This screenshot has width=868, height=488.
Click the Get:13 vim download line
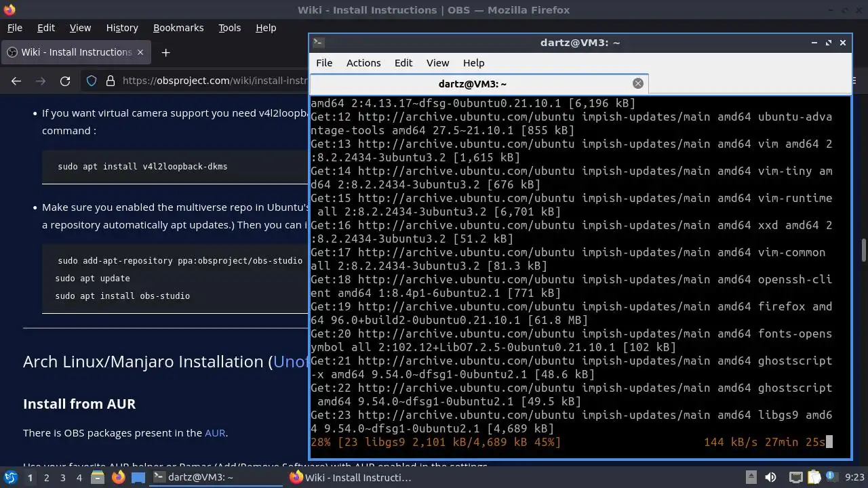pyautogui.click(x=571, y=150)
